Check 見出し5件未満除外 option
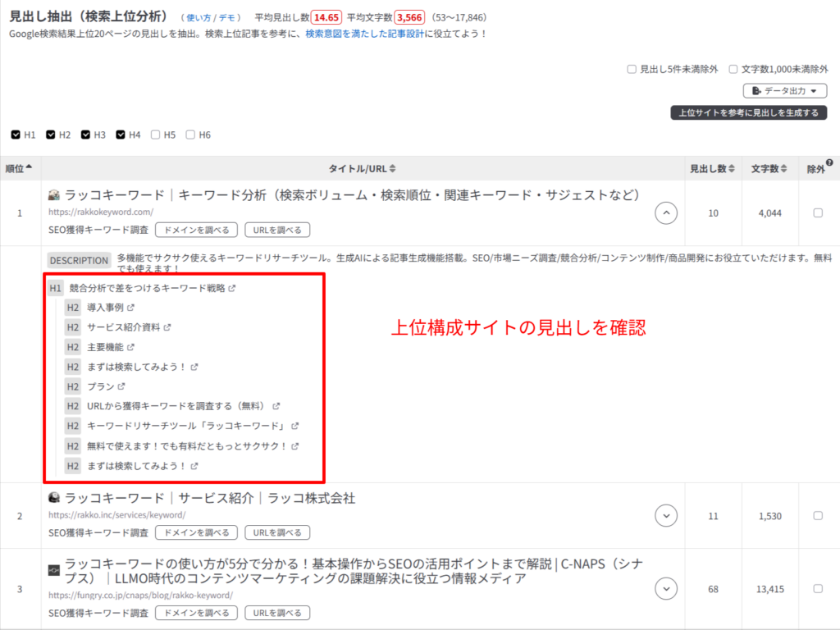This screenshot has width=840, height=630. [632, 70]
